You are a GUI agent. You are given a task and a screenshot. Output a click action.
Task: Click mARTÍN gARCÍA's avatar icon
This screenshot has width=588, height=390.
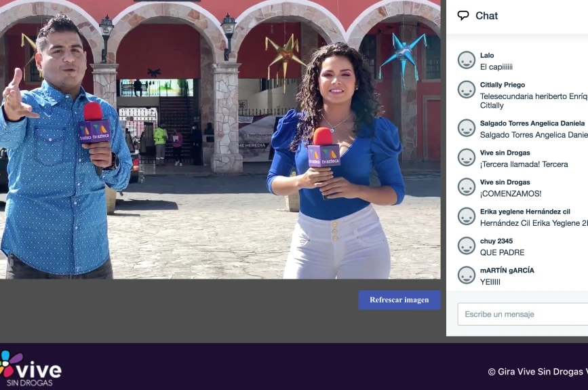pyautogui.click(x=467, y=275)
